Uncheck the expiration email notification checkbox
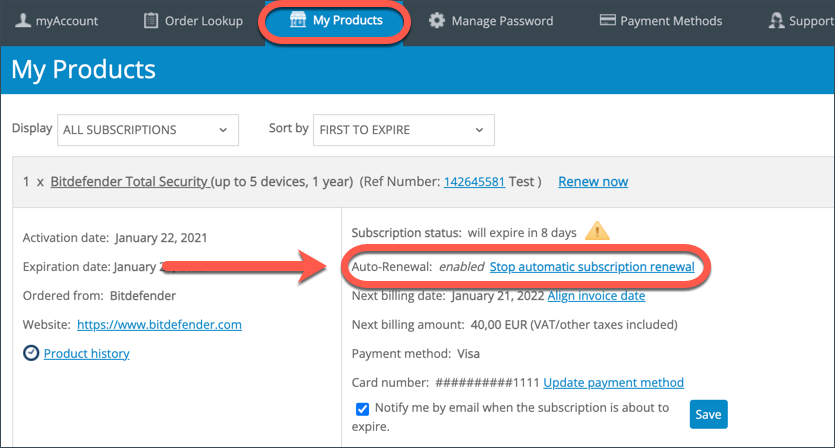Image resolution: width=835 pixels, height=448 pixels. pyautogui.click(x=362, y=409)
